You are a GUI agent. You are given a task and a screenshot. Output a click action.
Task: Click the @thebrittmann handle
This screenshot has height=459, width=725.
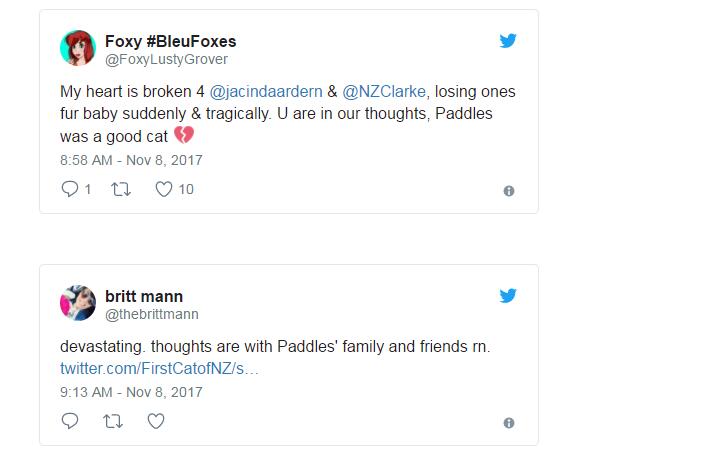point(152,314)
